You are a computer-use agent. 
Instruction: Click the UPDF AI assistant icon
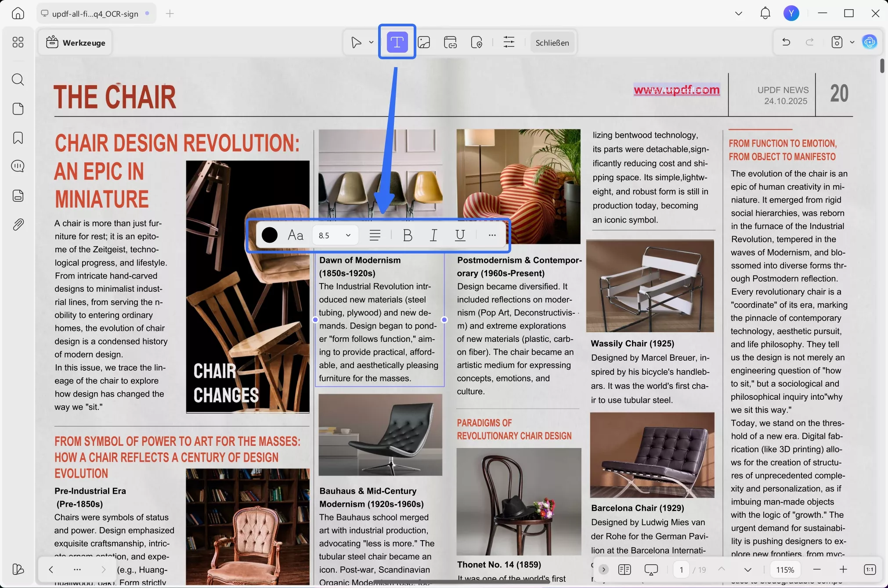pyautogui.click(x=870, y=42)
